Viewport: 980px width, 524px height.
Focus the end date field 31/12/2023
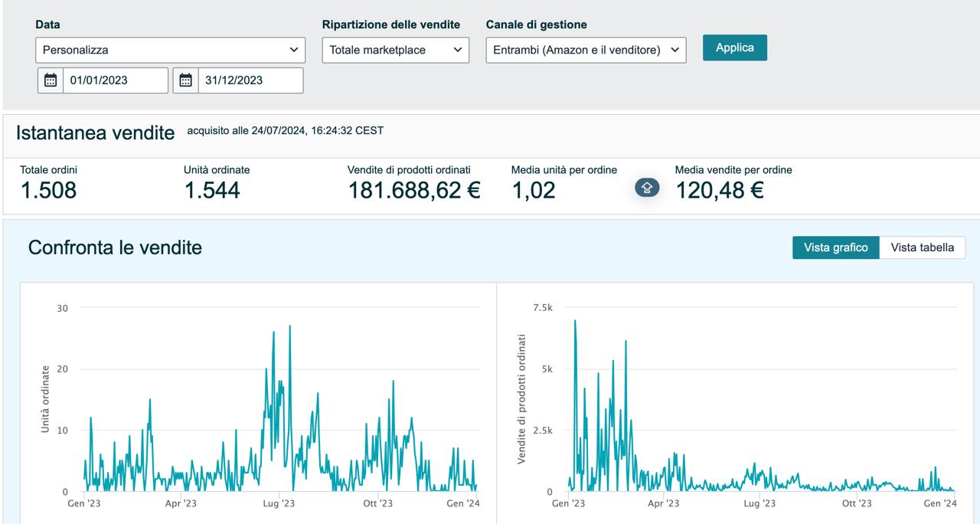250,80
